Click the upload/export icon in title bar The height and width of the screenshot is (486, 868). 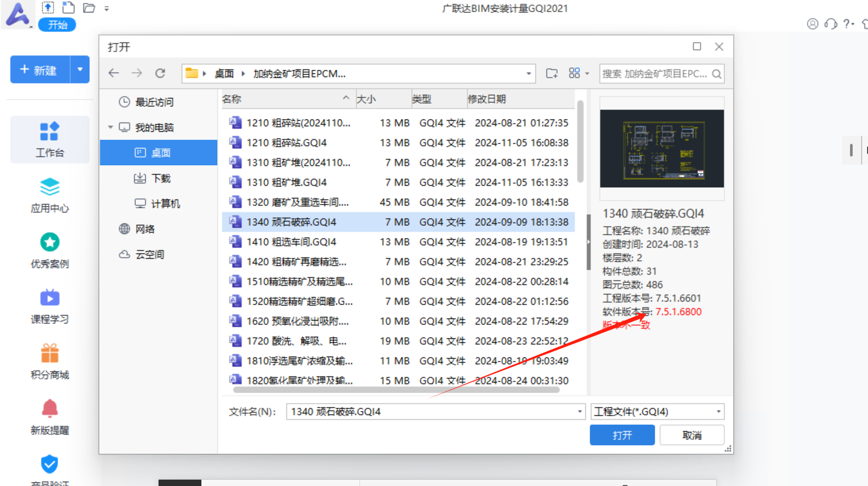(48, 7)
